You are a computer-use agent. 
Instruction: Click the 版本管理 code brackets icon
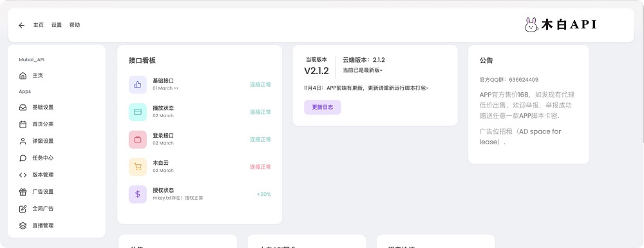pos(23,175)
